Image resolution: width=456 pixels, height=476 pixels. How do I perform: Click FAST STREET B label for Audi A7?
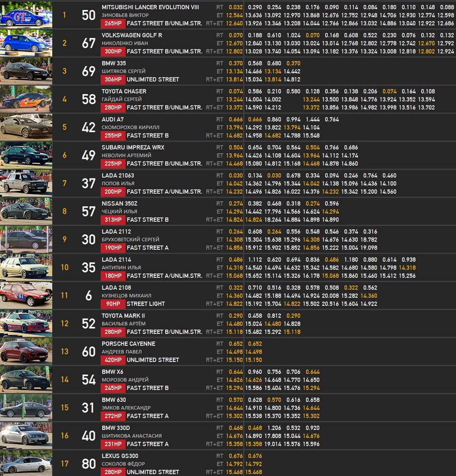point(148,136)
